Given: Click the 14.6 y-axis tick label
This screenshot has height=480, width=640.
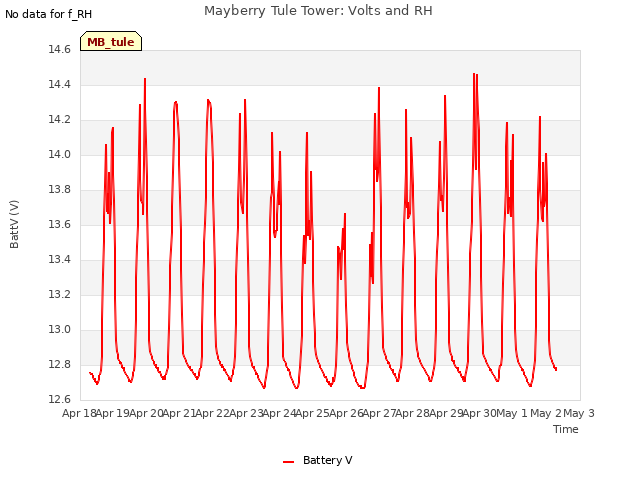Looking at the screenshot, I should click(x=60, y=49).
